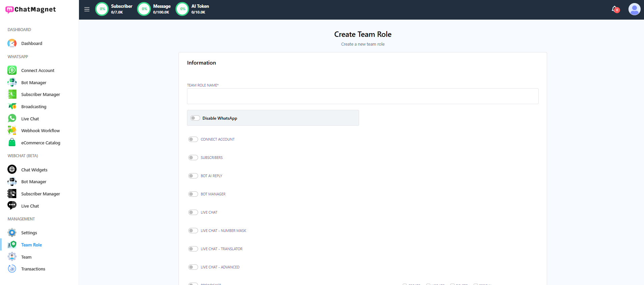Open Settings link in Management

point(29,233)
